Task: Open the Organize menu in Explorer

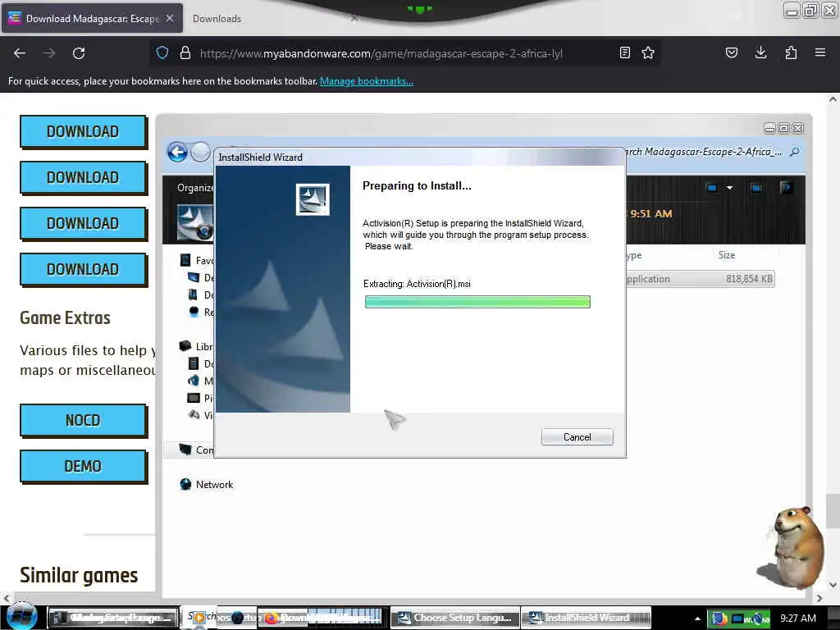Action: (x=195, y=188)
